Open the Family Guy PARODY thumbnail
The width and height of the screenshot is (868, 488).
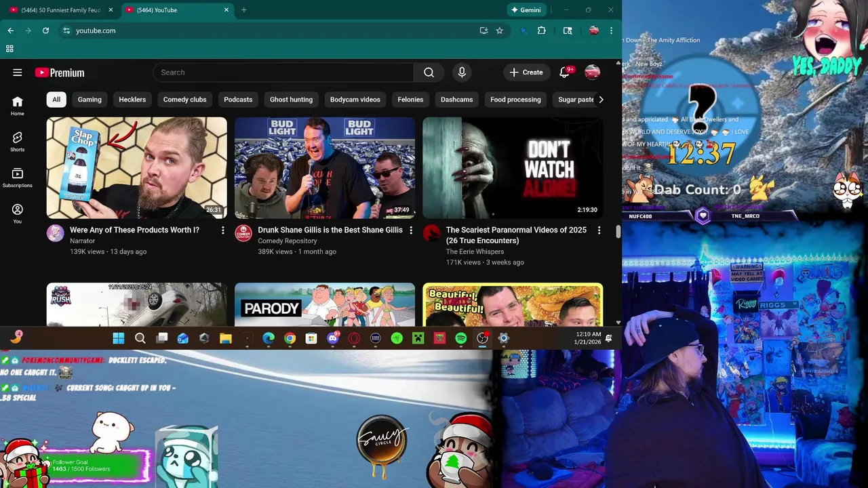325,304
